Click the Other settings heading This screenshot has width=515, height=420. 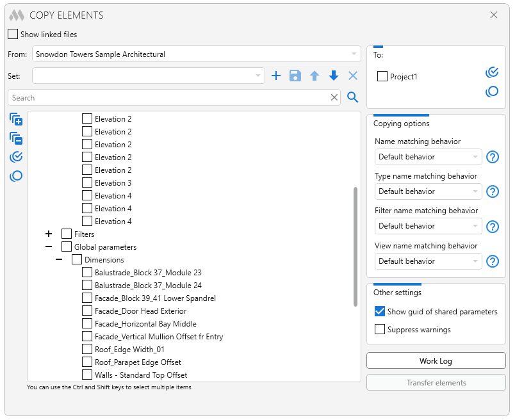coord(397,292)
